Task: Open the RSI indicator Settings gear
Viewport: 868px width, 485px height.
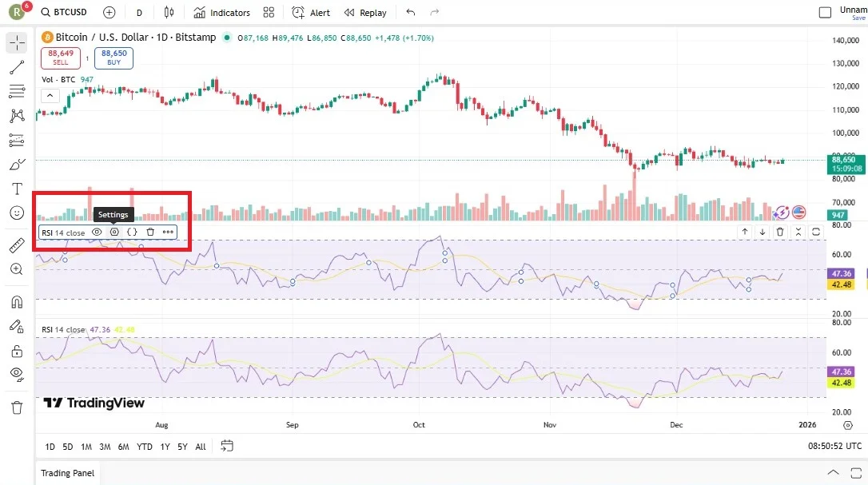Action: coord(114,232)
